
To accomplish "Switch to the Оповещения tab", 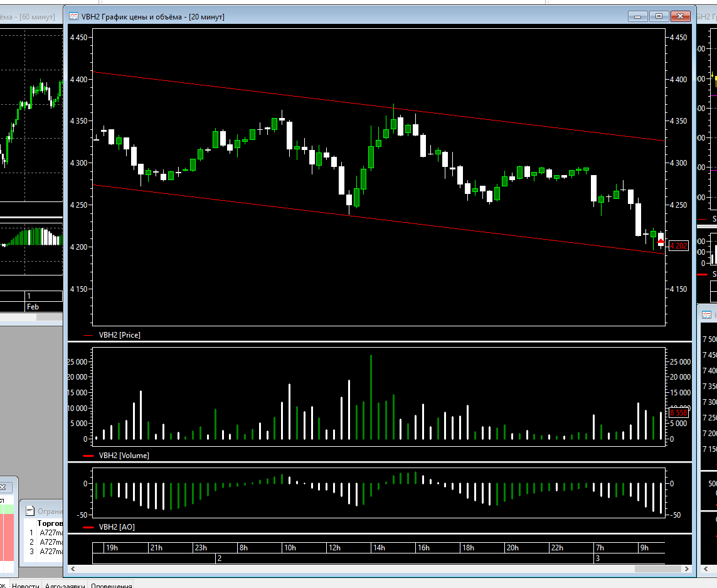I will point(111,585).
